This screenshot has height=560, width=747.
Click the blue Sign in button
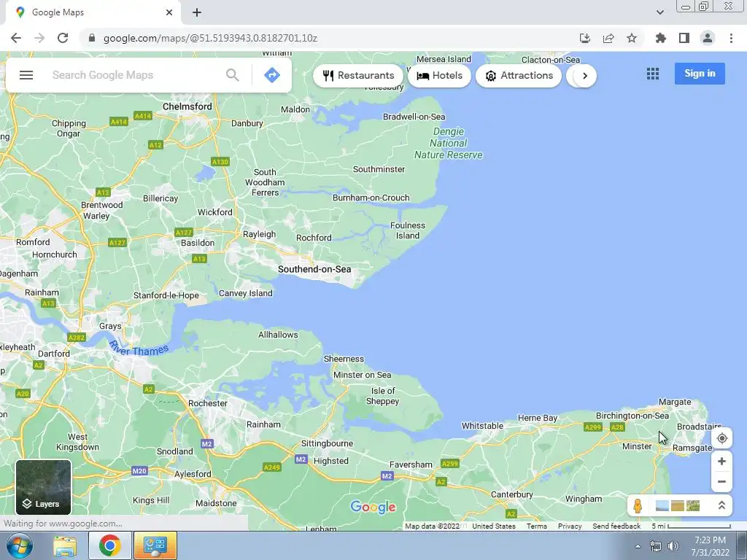point(700,74)
